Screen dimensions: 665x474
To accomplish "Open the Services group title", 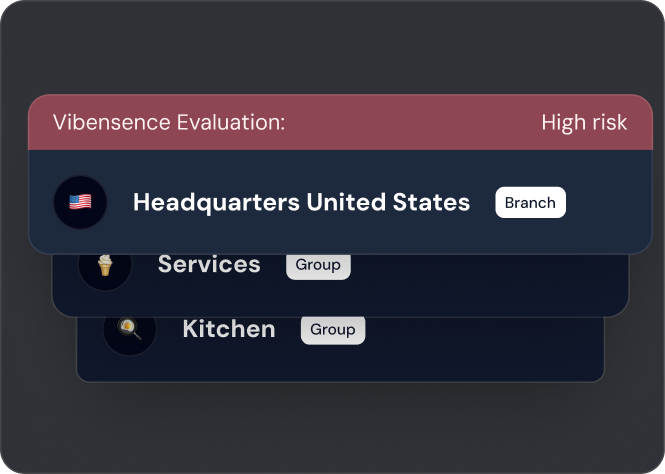I will pos(209,265).
